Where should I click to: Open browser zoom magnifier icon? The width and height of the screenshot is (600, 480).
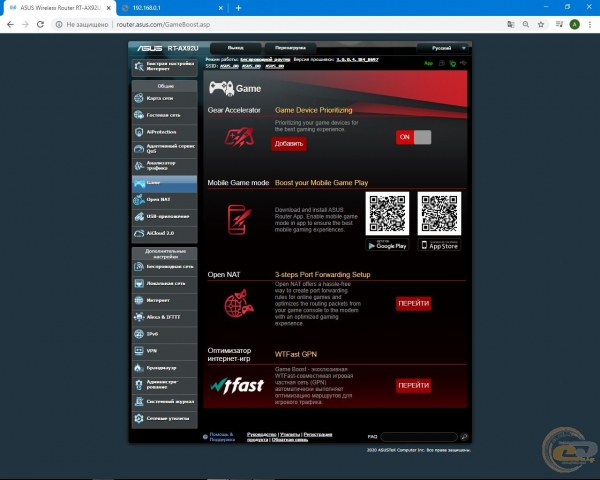pyautogui.click(x=526, y=24)
